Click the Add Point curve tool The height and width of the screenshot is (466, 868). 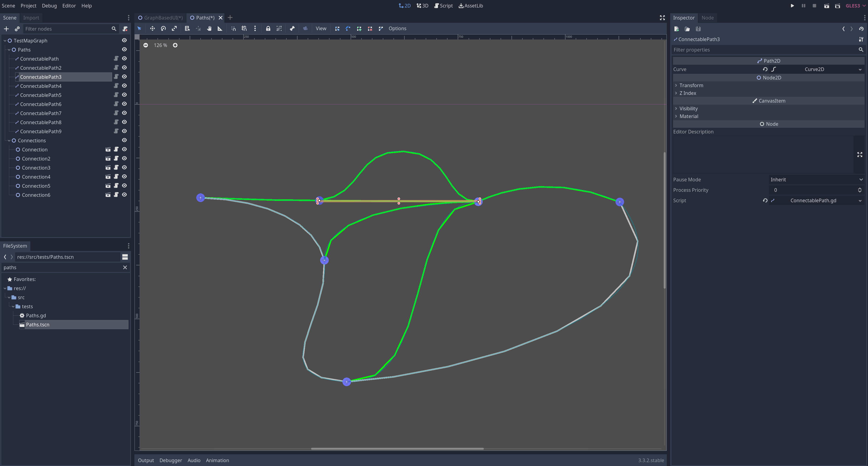click(x=359, y=29)
